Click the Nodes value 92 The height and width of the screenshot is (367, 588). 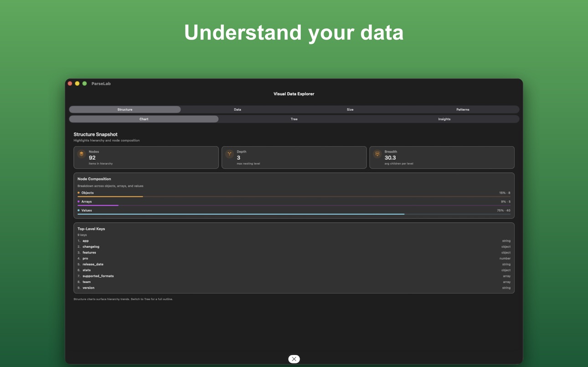pyautogui.click(x=92, y=158)
